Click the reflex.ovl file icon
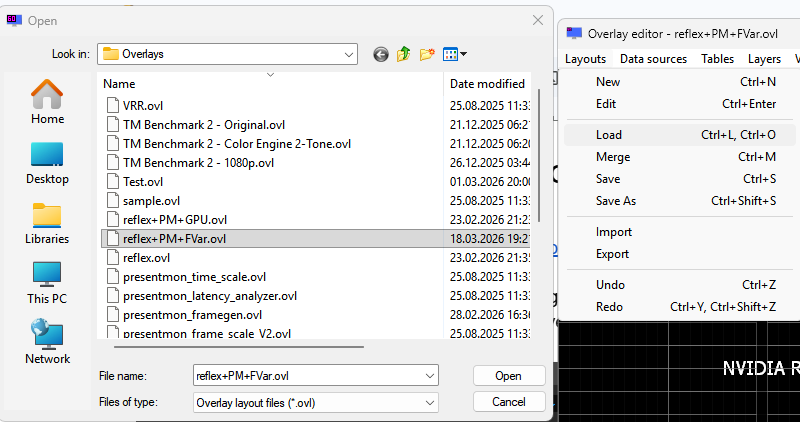 [112, 258]
